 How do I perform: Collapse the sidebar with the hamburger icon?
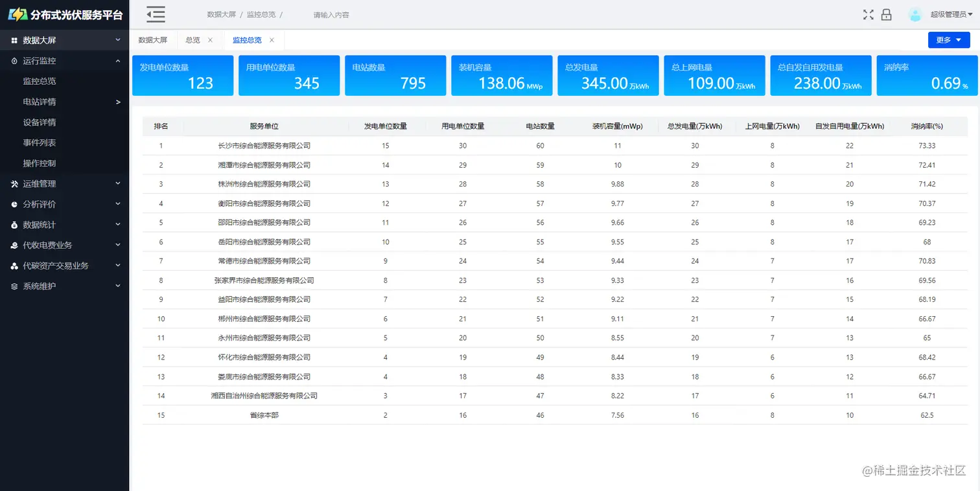[156, 14]
